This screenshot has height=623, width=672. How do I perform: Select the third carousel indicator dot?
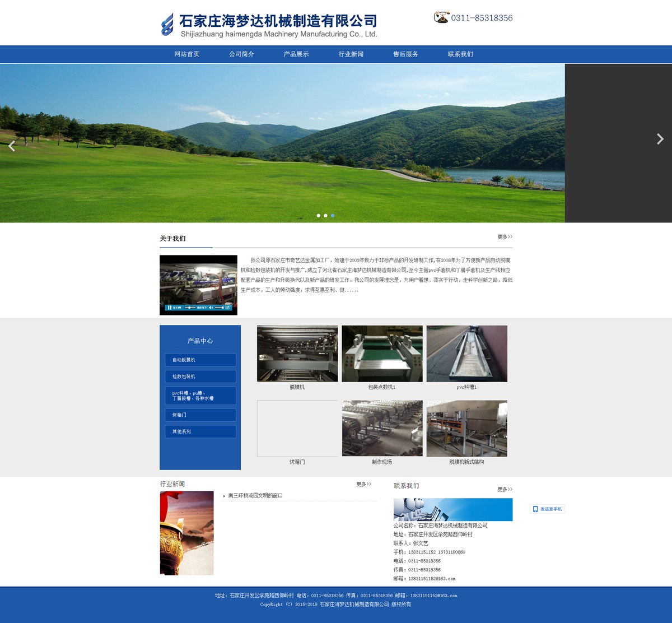(x=333, y=216)
